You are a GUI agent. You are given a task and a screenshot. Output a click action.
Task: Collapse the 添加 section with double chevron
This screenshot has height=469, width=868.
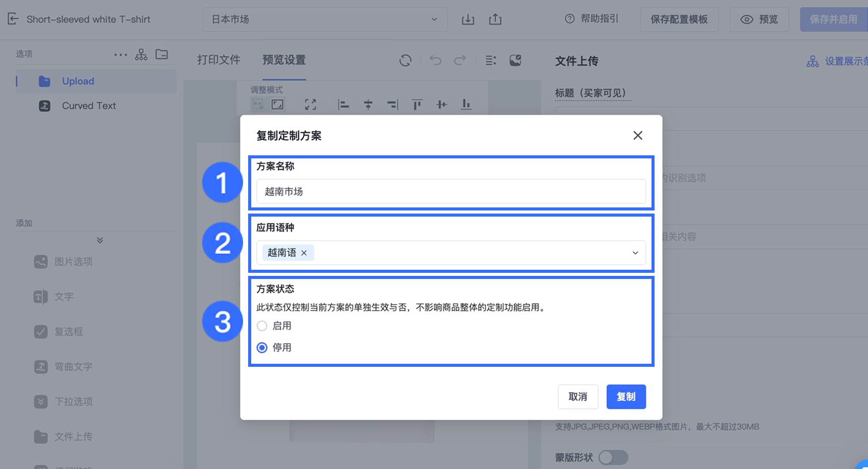[x=100, y=240]
